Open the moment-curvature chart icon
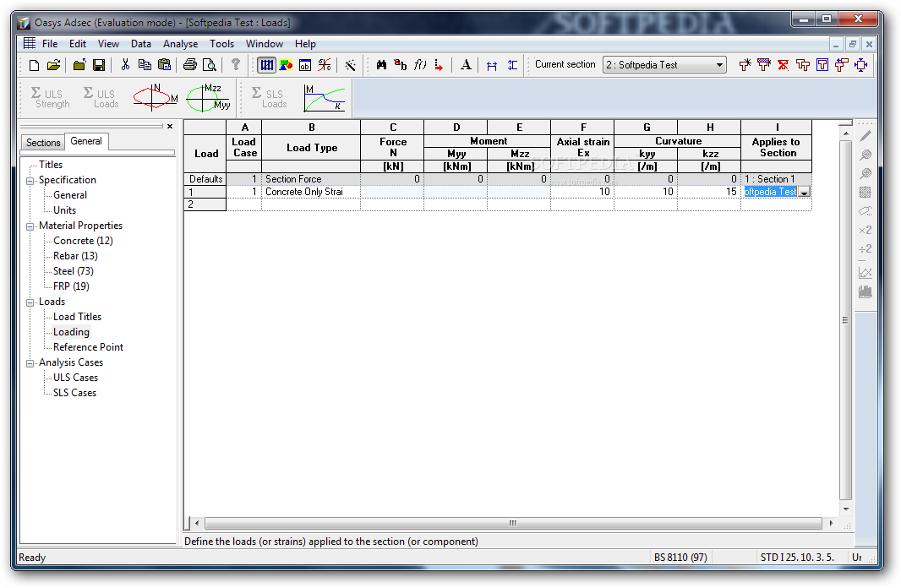 (x=325, y=98)
